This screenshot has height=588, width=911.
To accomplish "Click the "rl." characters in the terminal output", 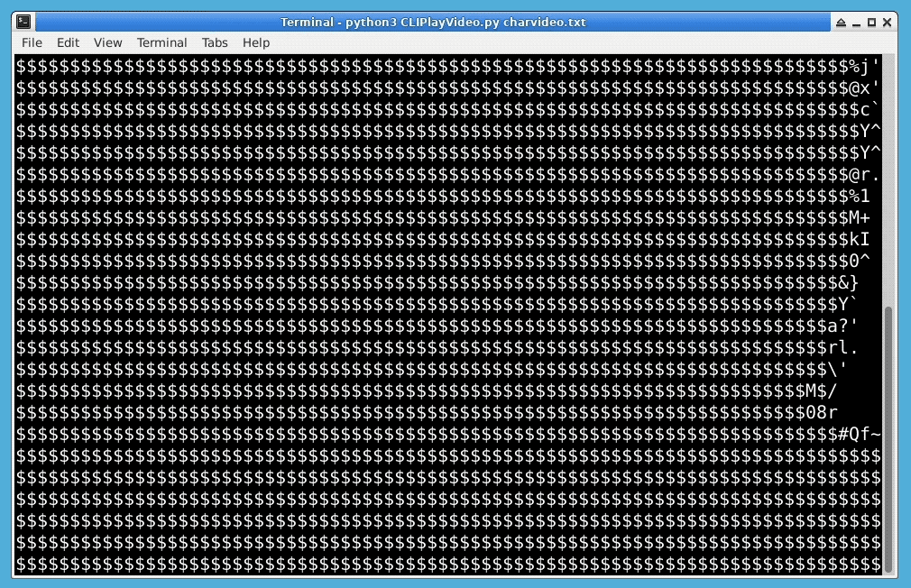I will click(x=842, y=347).
